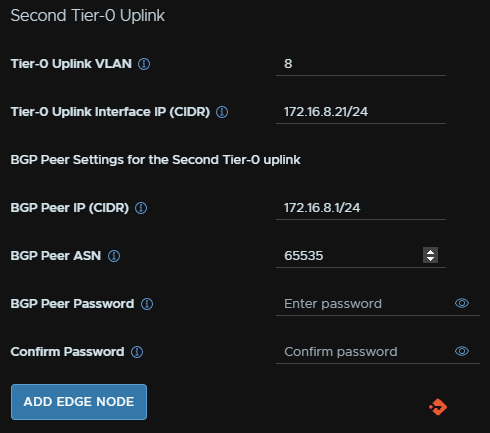Open BGP Peer Password info icon
Screen dimensions: 490x433
pos(147,304)
